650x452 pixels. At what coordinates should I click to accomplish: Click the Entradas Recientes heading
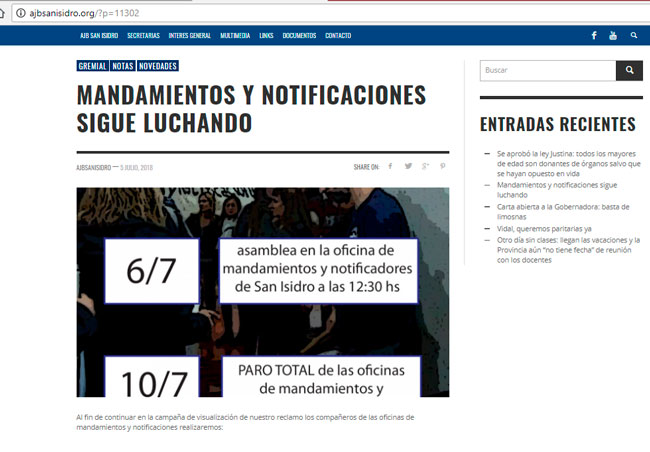(x=558, y=124)
